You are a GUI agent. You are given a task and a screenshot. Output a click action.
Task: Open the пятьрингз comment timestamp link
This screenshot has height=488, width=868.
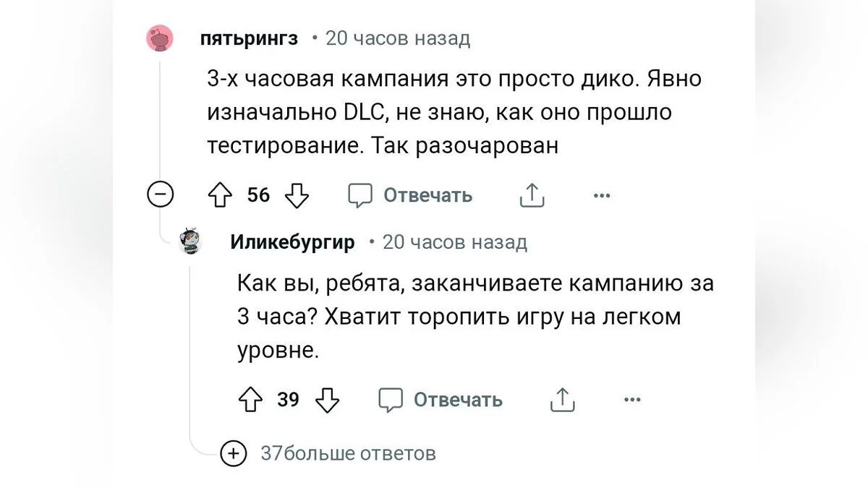398,38
